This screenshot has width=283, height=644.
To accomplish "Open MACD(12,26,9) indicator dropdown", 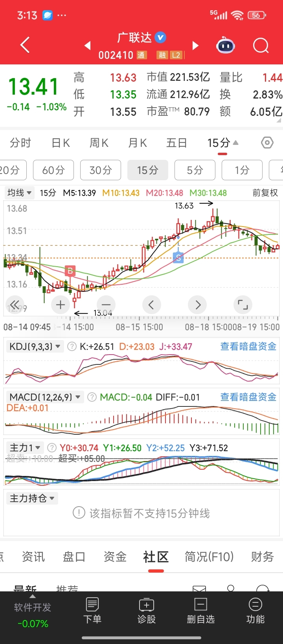I will click(45, 397).
